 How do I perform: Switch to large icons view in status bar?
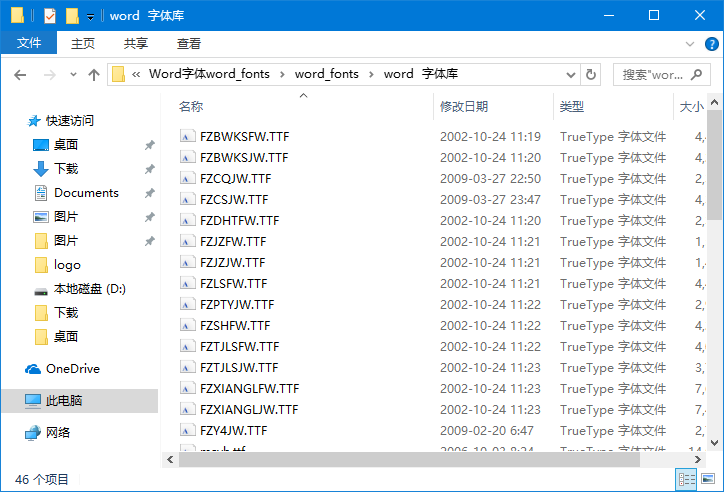click(x=708, y=479)
